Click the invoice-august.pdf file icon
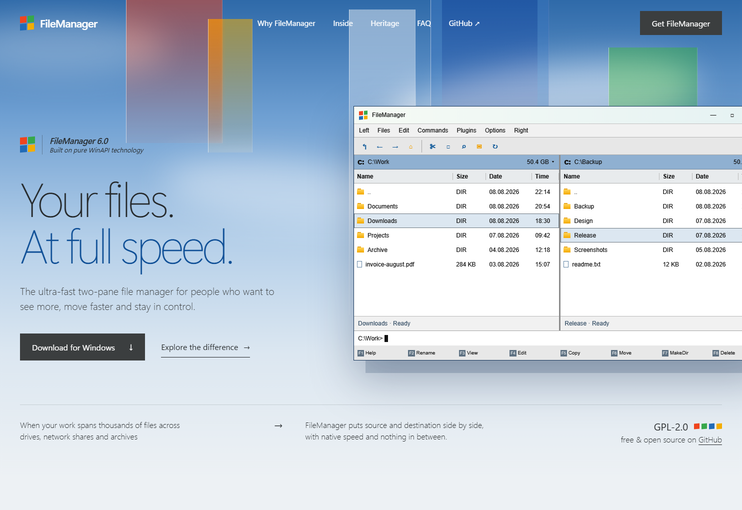 pyautogui.click(x=360, y=264)
